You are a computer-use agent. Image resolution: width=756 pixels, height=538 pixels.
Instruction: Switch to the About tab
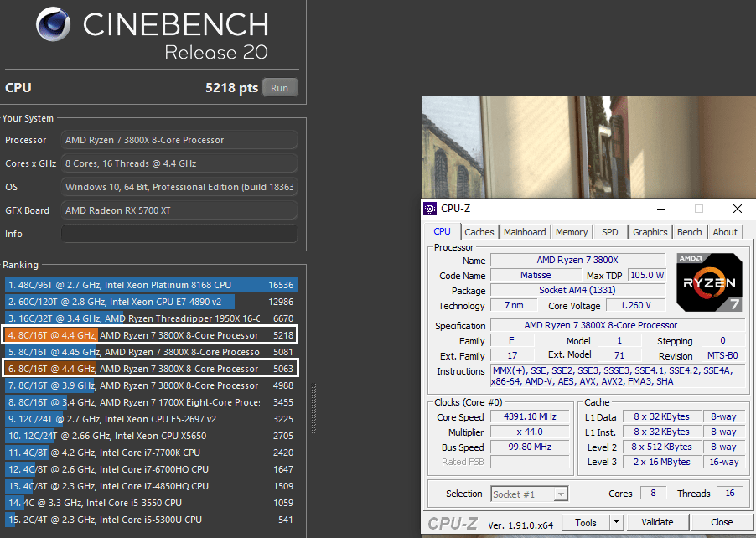coord(725,232)
